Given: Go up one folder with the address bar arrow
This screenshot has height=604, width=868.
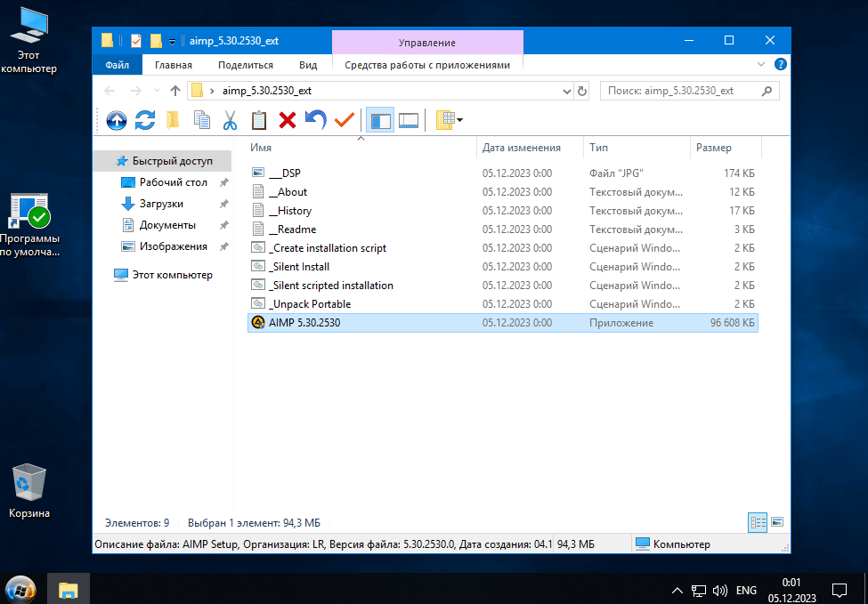Looking at the screenshot, I should point(175,91).
